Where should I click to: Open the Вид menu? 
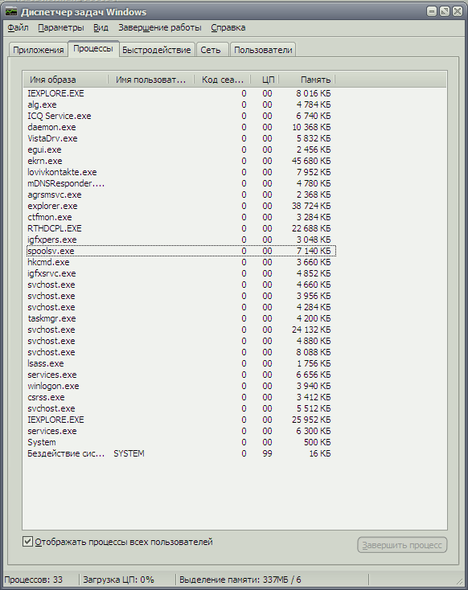click(x=101, y=27)
